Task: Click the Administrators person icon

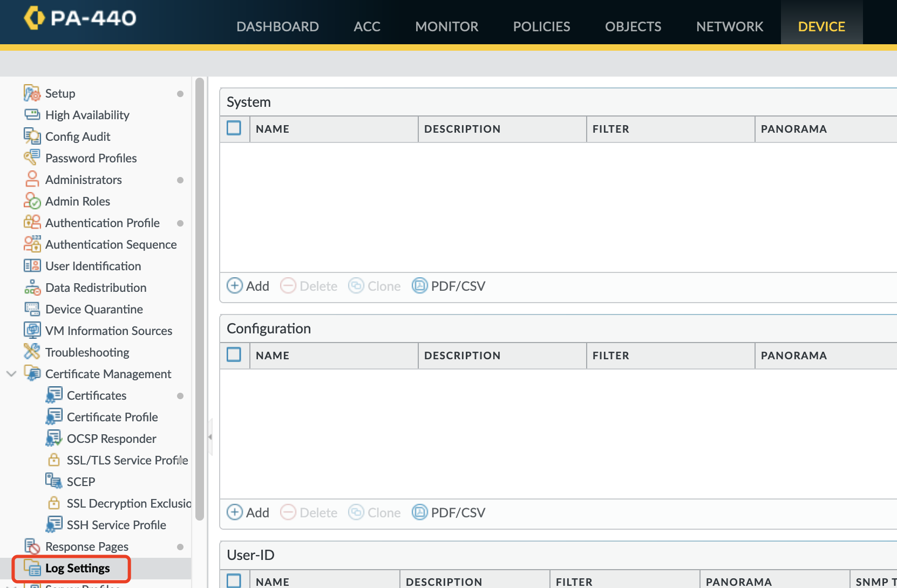Action: pyautogui.click(x=32, y=179)
